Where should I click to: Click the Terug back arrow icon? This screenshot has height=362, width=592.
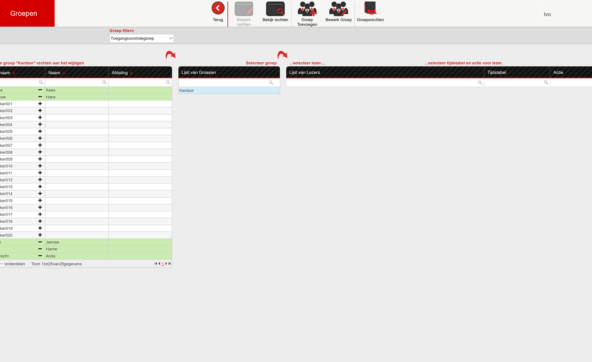218,8
